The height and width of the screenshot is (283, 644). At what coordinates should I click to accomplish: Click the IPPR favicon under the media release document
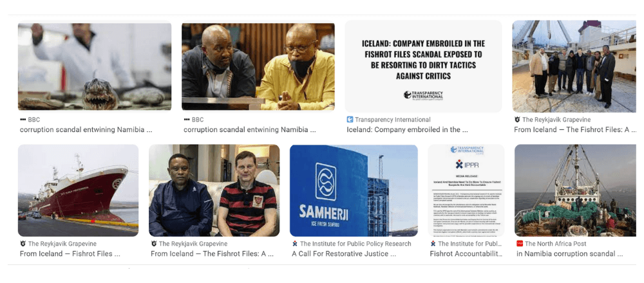click(x=433, y=244)
